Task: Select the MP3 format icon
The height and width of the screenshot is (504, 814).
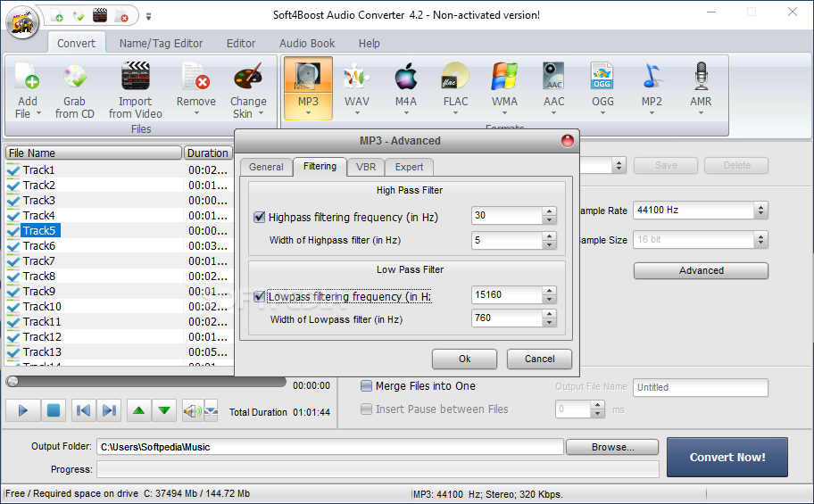Action: pyautogui.click(x=308, y=77)
